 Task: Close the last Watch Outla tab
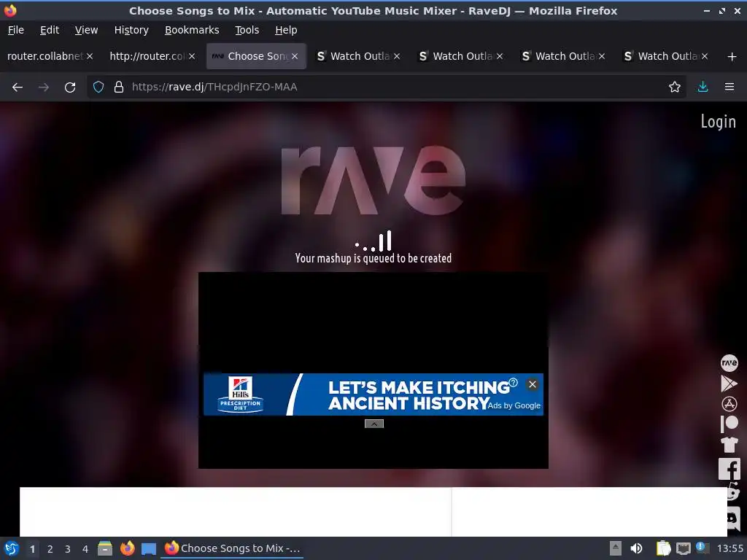tap(705, 56)
